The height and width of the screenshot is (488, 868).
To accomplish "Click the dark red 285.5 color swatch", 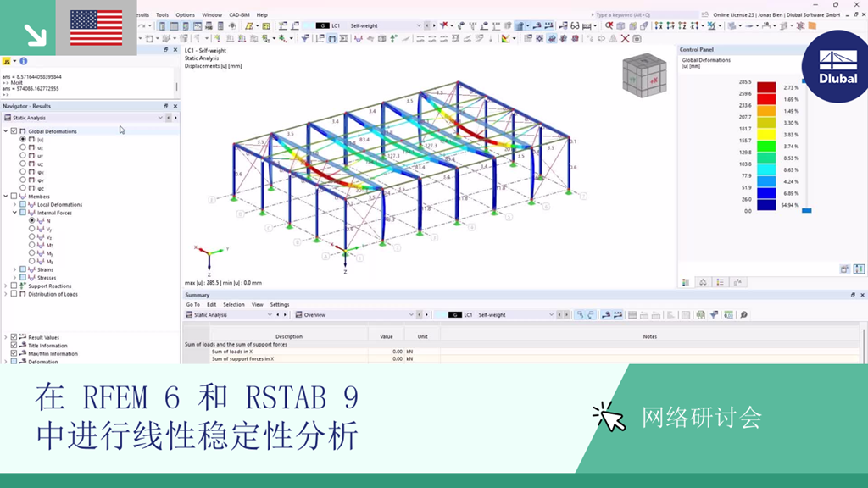I will point(766,87).
